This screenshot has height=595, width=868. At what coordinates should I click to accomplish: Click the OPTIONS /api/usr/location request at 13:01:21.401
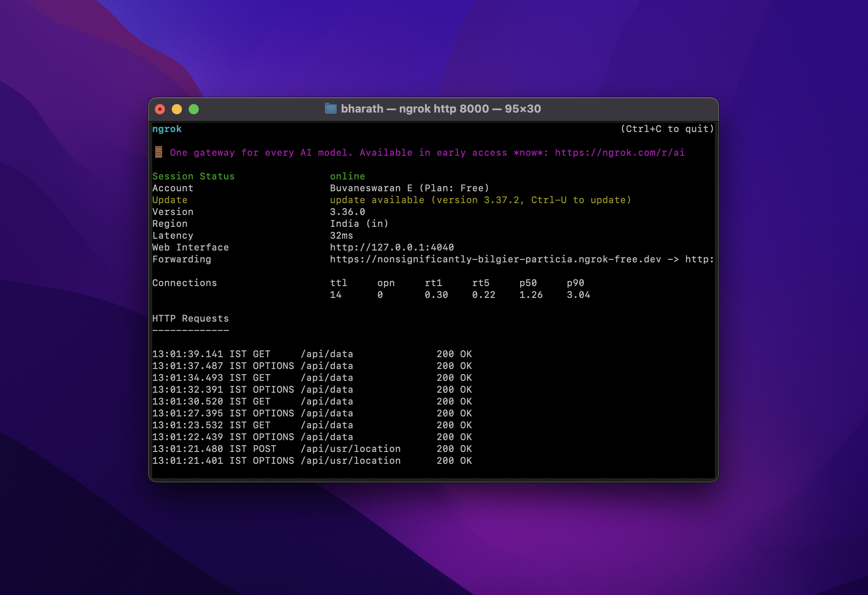tap(312, 460)
